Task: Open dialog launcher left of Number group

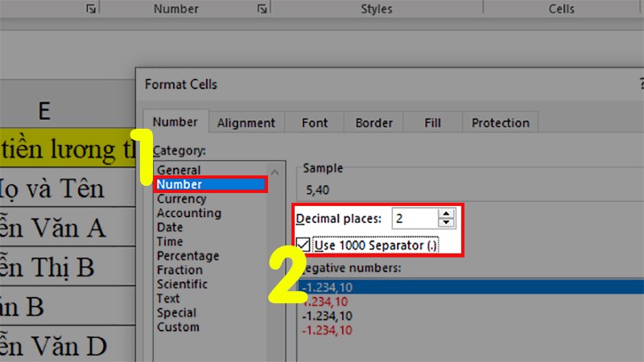Action: (x=91, y=9)
